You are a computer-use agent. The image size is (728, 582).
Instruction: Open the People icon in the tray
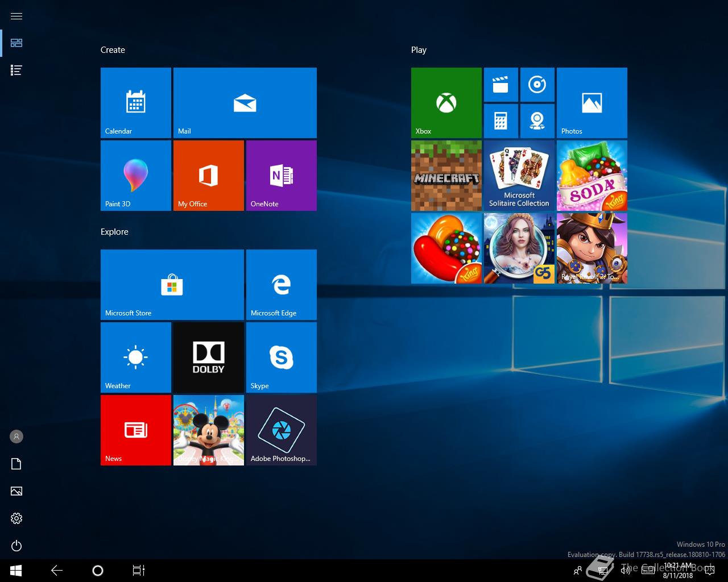pyautogui.click(x=578, y=571)
